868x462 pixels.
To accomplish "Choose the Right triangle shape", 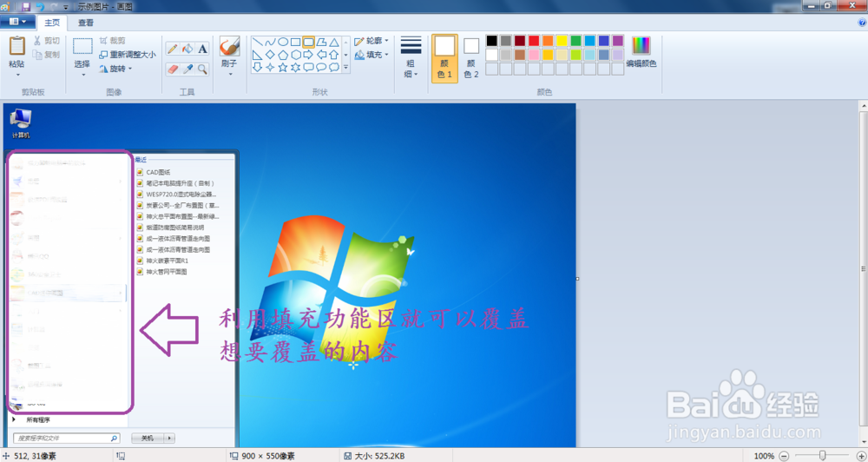I will (x=258, y=55).
